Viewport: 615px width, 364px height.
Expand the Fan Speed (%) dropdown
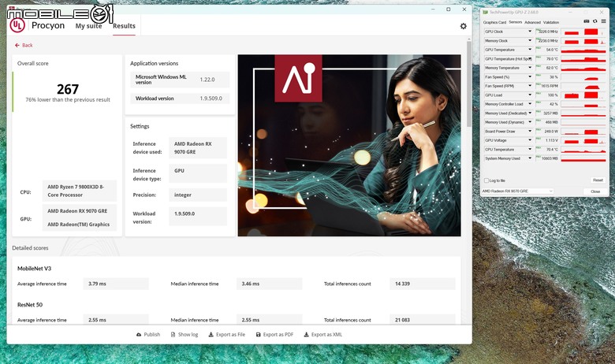click(x=530, y=76)
